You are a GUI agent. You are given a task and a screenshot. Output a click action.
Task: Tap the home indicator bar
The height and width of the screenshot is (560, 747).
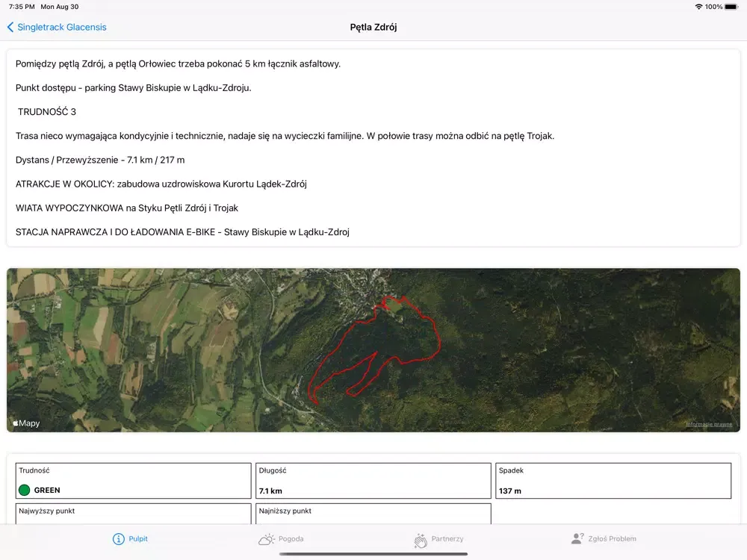373,554
